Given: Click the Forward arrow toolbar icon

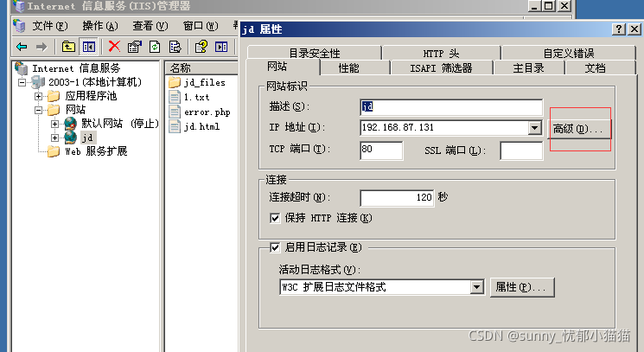Looking at the screenshot, I should pos(41,47).
